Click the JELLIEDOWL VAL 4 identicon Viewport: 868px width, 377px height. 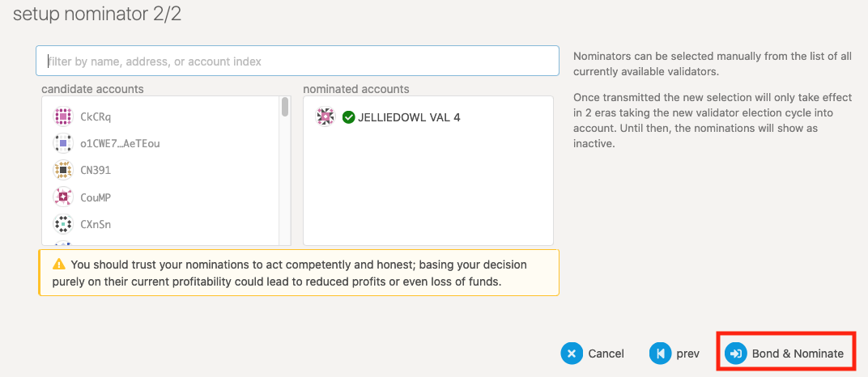click(x=325, y=117)
